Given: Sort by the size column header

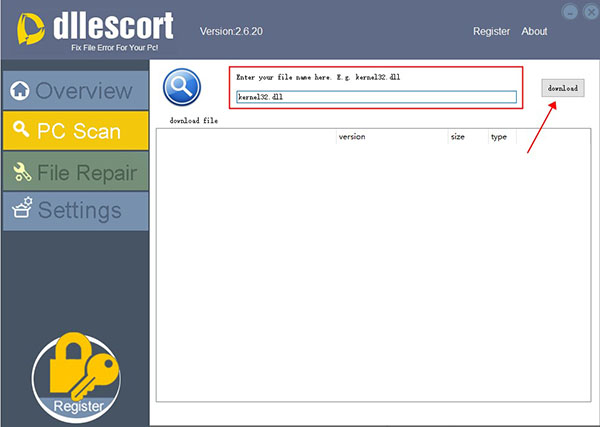Looking at the screenshot, I should click(458, 136).
